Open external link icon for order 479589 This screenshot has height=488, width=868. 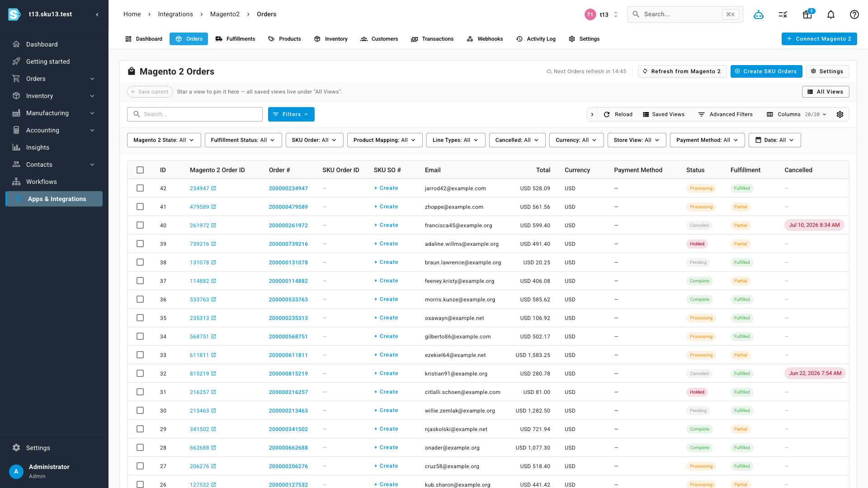(214, 207)
